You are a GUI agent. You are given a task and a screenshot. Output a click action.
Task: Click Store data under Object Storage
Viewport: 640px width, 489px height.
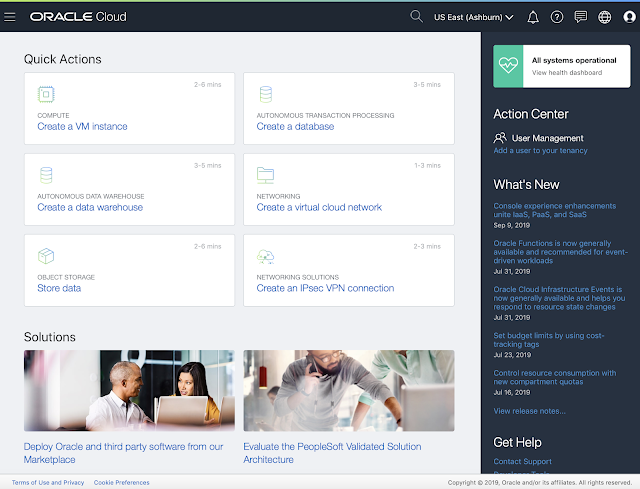(x=59, y=288)
